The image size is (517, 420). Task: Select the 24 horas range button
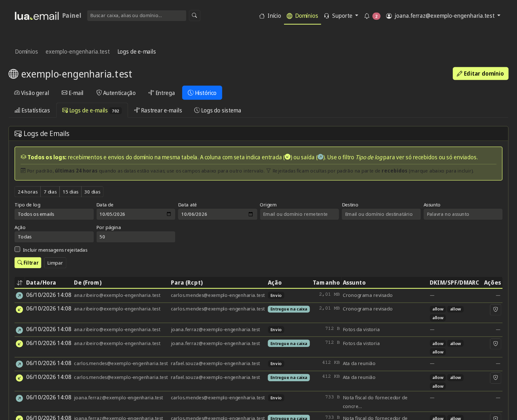[28, 192]
